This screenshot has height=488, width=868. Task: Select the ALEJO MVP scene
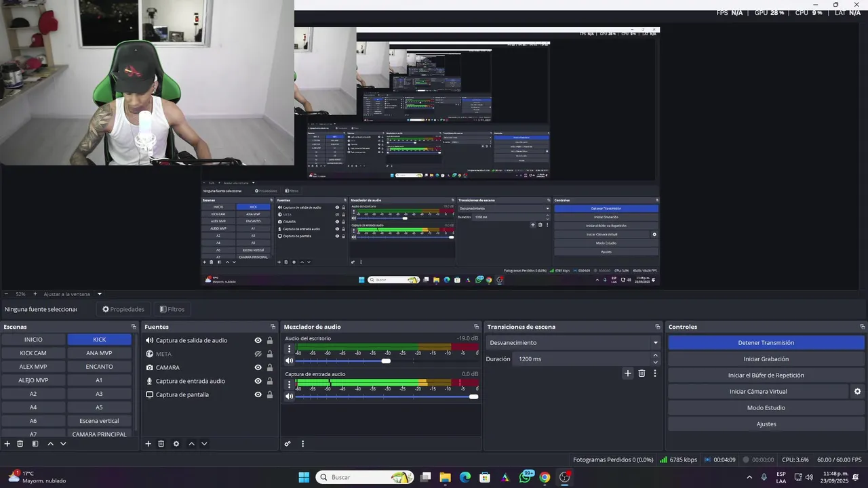pos(33,380)
